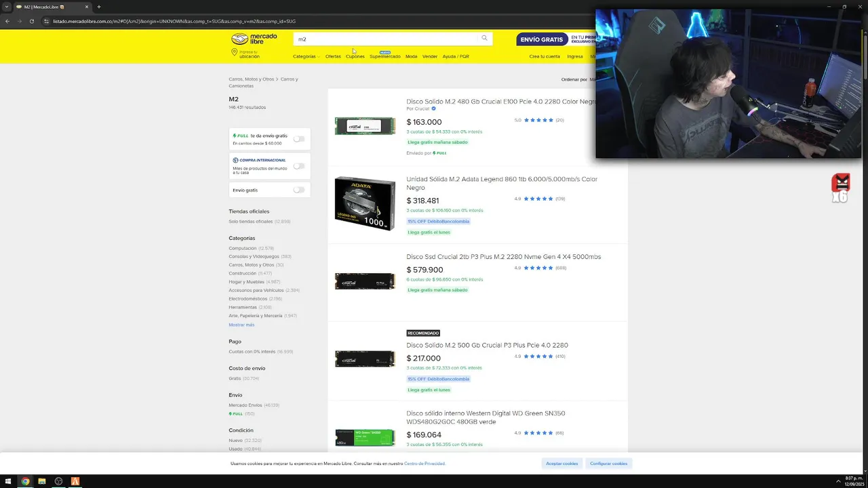868x488 pixels.
Task: Click Crea tu cuenta link
Action: pos(545,56)
